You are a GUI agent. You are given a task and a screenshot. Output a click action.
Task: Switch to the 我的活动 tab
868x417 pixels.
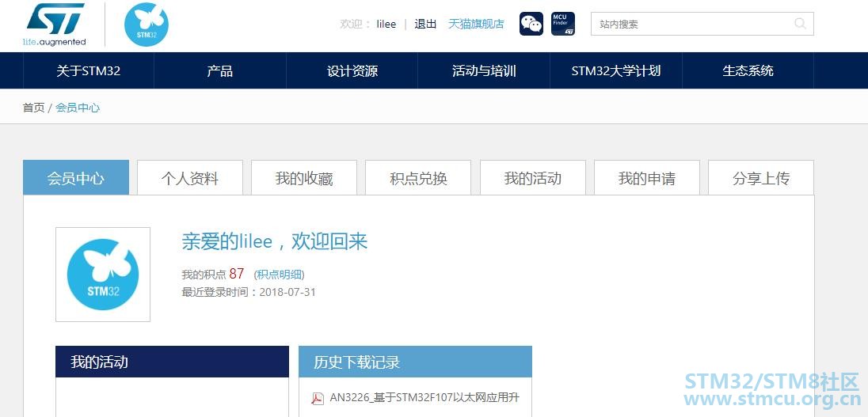coord(532,178)
